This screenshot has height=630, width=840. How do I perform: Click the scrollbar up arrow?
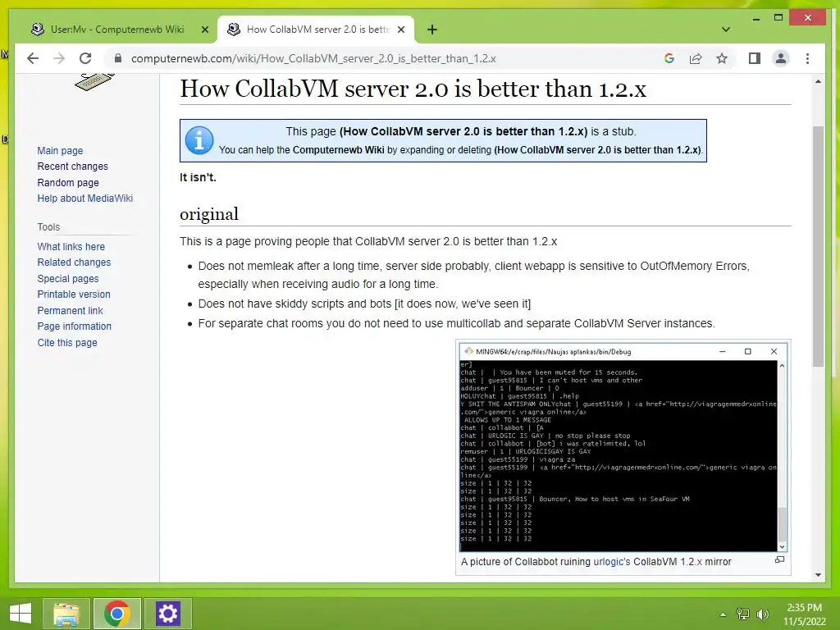tap(818, 81)
